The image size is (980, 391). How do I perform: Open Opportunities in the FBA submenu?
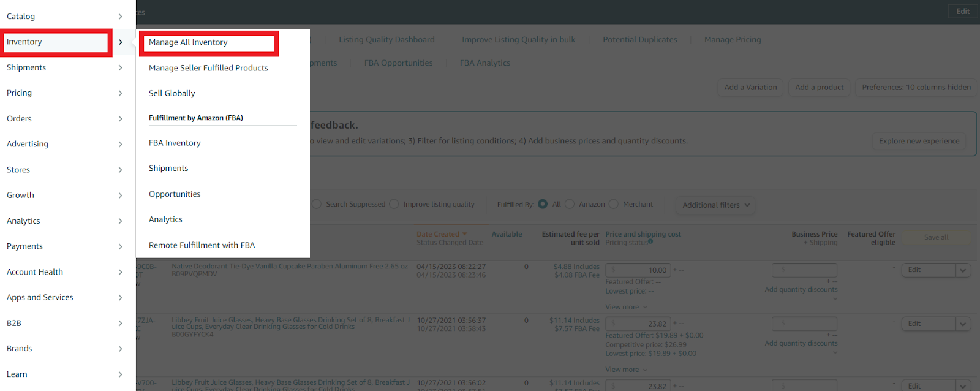(175, 194)
